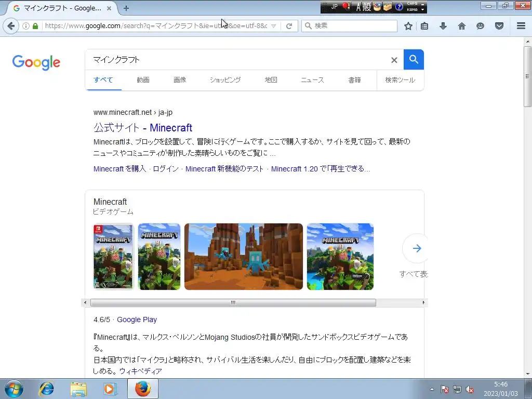This screenshot has height=399, width=532.
Task: Open Action Center flag tray icon
Action: 445,390
